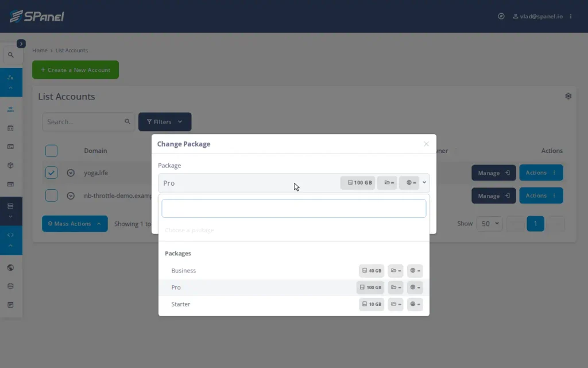
Task: Open the Show 50 per page dropdown
Action: [x=489, y=224]
